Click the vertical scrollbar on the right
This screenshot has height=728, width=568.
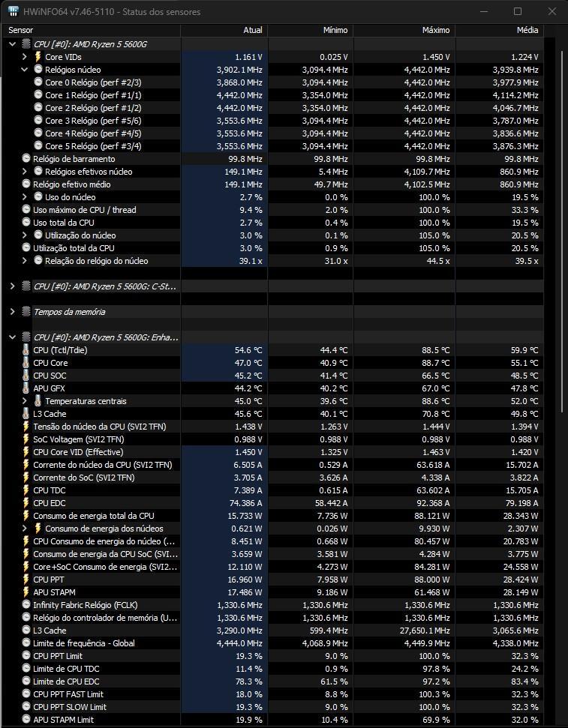pyautogui.click(x=561, y=232)
